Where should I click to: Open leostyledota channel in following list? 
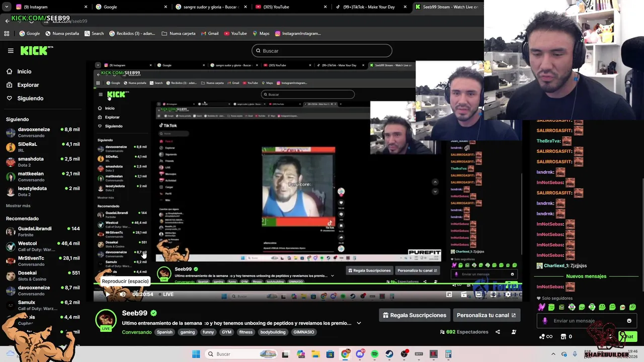click(x=43, y=191)
